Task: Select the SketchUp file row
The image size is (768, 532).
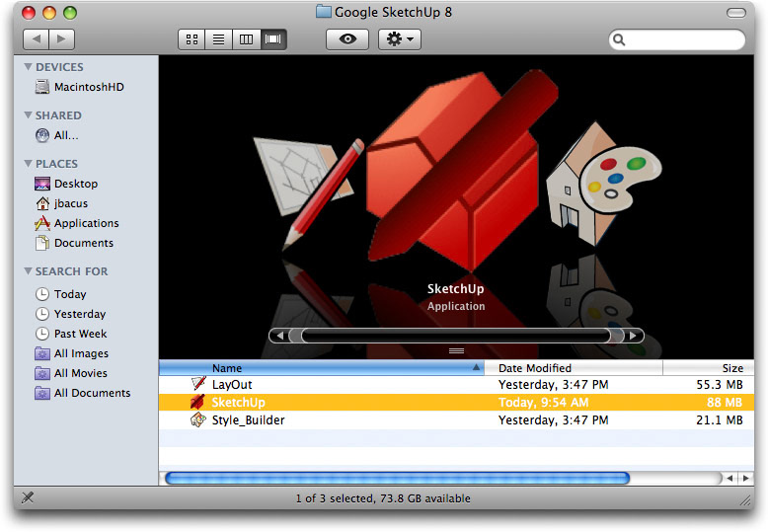Action: pos(456,402)
